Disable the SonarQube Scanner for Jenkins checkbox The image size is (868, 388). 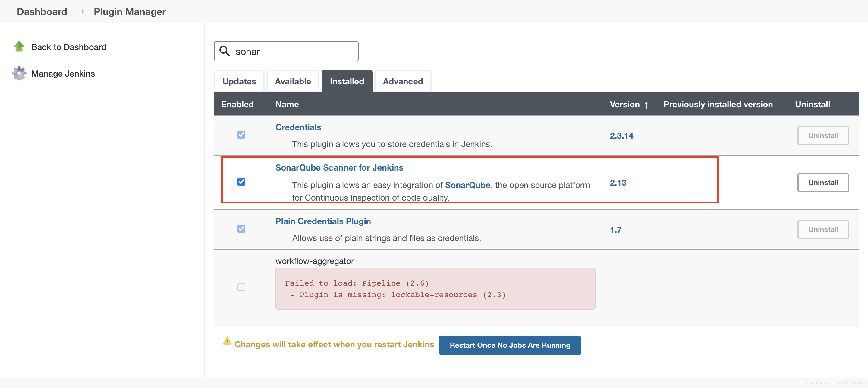point(241,182)
